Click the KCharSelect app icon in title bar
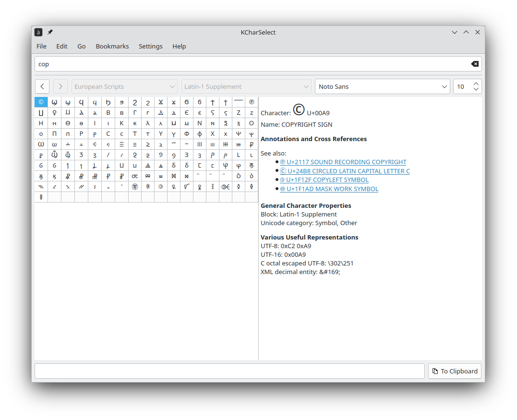 pyautogui.click(x=38, y=32)
